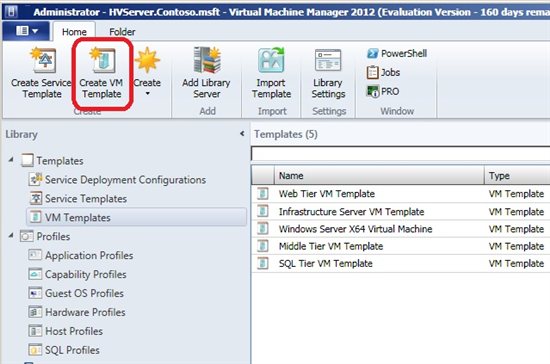Image resolution: width=550 pixels, height=364 pixels.
Task: Select the Home ribbon tab
Action: pyautogui.click(x=74, y=32)
